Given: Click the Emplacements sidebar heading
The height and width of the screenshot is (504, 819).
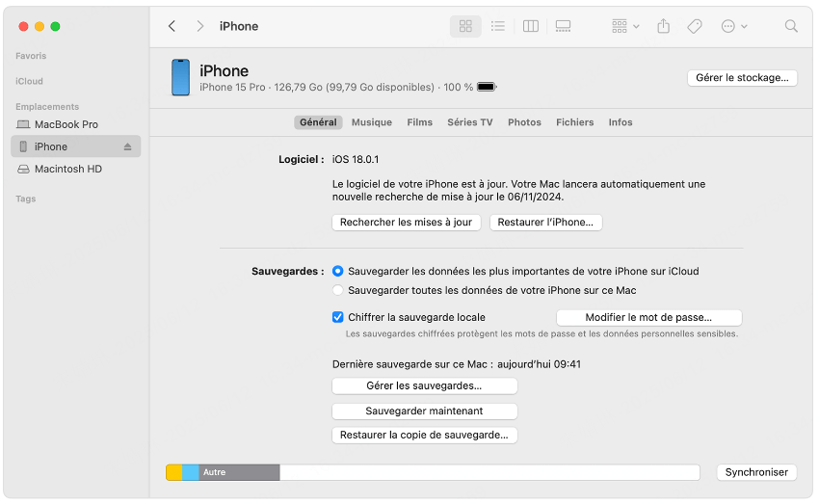Looking at the screenshot, I should pyautogui.click(x=47, y=107).
